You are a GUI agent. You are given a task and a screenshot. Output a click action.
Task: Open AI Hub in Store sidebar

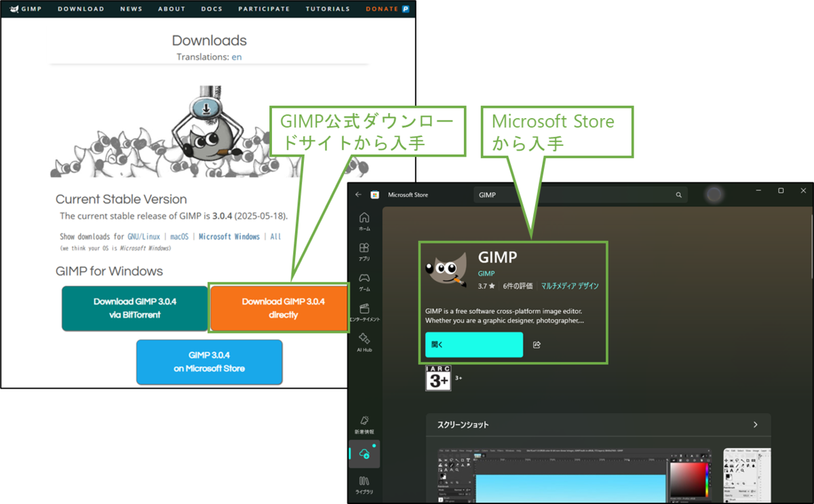[x=364, y=343]
